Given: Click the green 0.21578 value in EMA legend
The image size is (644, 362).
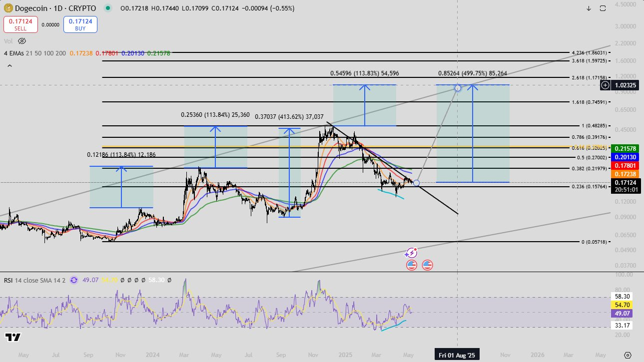Looking at the screenshot, I should tap(160, 53).
